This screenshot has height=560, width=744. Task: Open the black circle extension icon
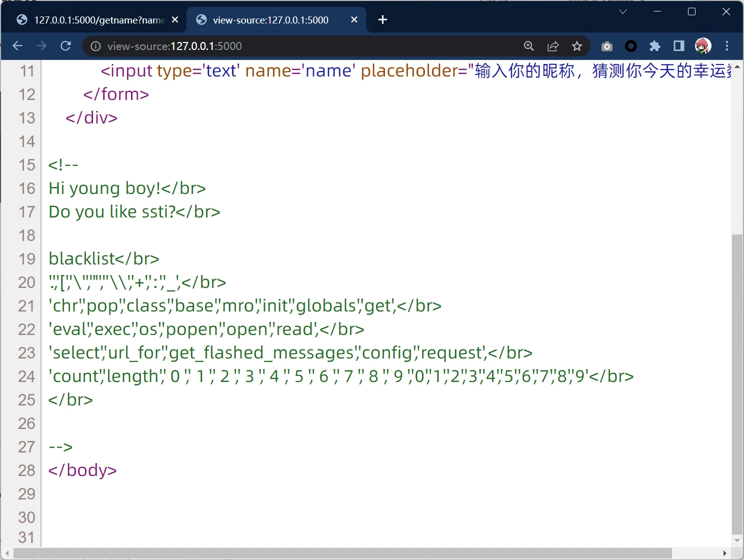point(631,46)
